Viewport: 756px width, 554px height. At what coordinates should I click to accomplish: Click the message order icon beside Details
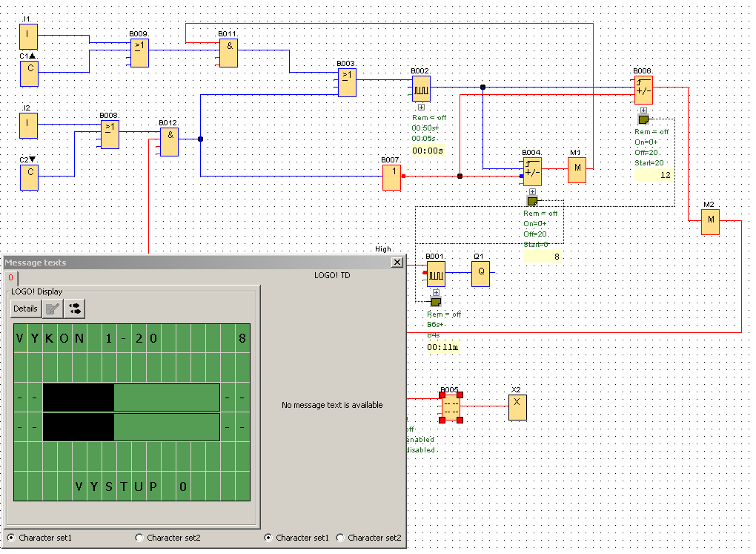click(x=75, y=309)
